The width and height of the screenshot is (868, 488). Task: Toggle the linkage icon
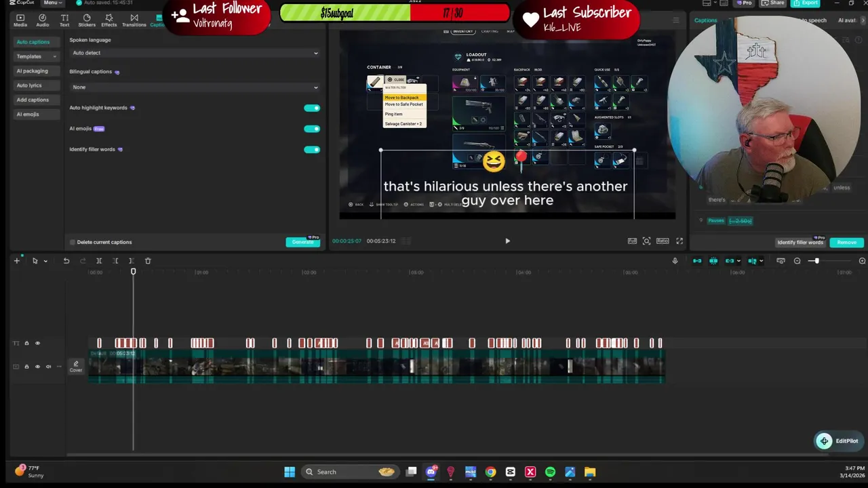click(730, 261)
